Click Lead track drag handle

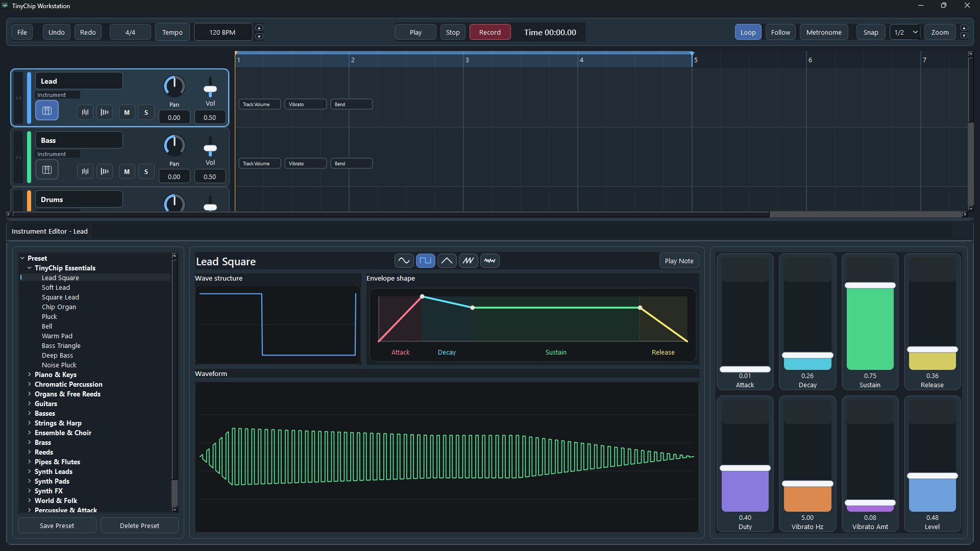tap(19, 98)
